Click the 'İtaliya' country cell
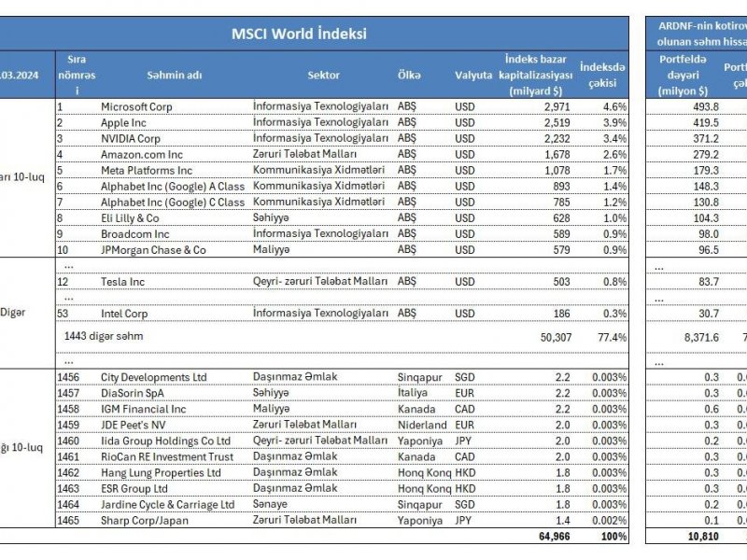The width and height of the screenshot is (747, 560). tap(413, 393)
